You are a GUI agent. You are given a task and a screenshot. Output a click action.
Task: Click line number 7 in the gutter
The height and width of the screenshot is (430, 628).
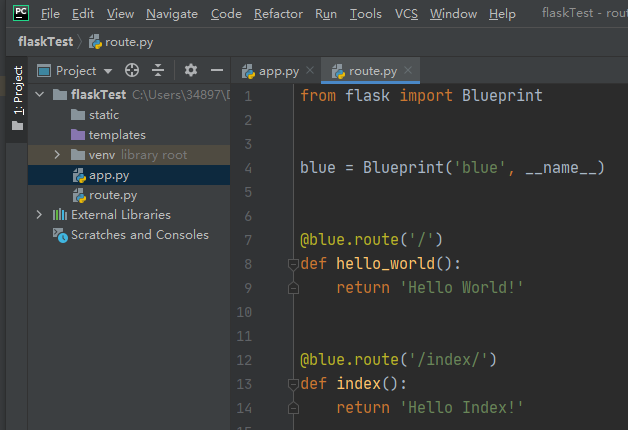[x=248, y=240]
